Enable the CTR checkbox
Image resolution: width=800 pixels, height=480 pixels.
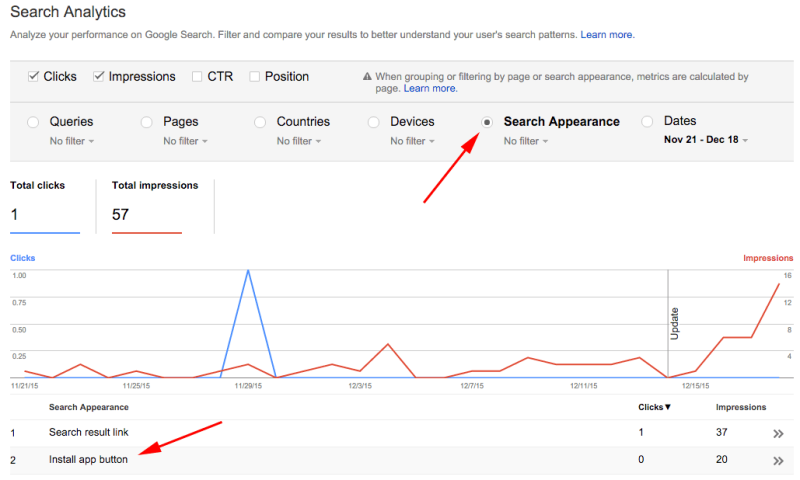197,76
